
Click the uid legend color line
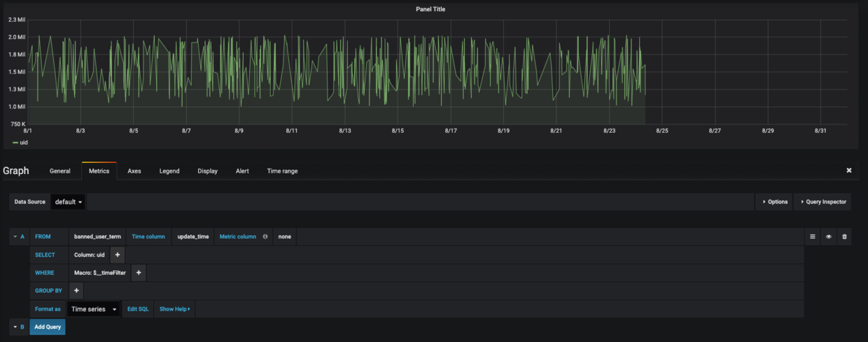(x=15, y=143)
